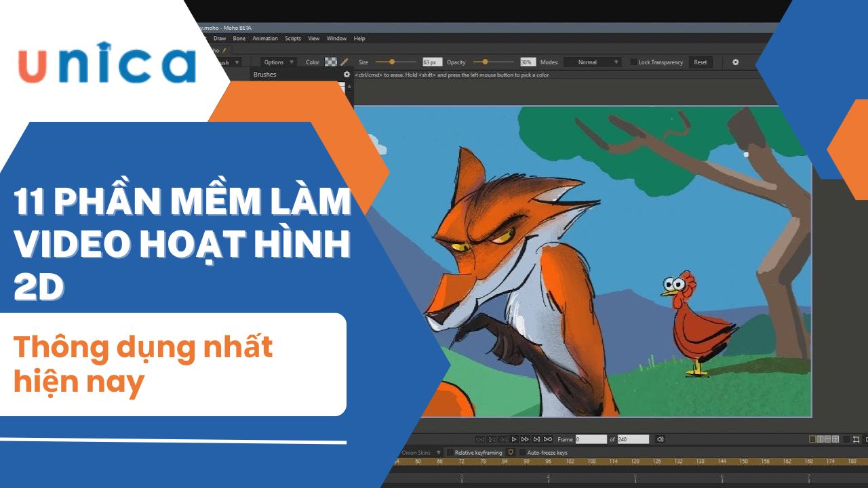The width and height of the screenshot is (868, 488).
Task: Click the frame-shaped icon right of the layout icons
Action: click(x=856, y=439)
